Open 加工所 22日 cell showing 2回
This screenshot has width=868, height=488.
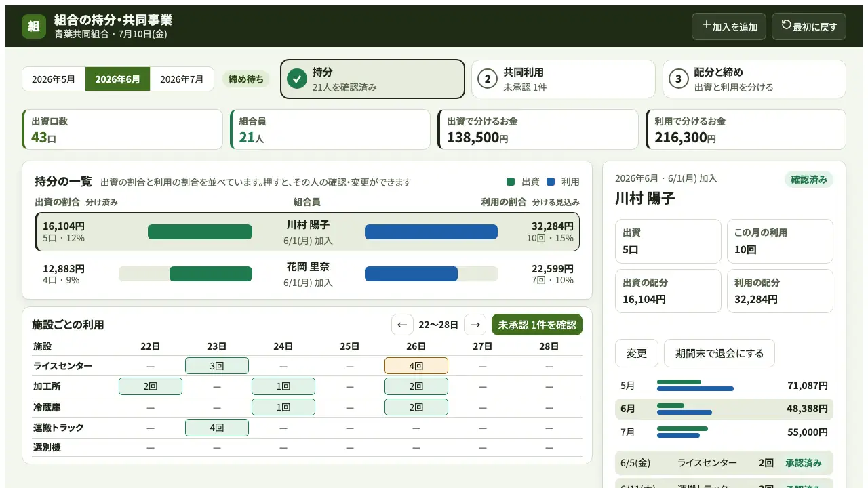pyautogui.click(x=151, y=386)
